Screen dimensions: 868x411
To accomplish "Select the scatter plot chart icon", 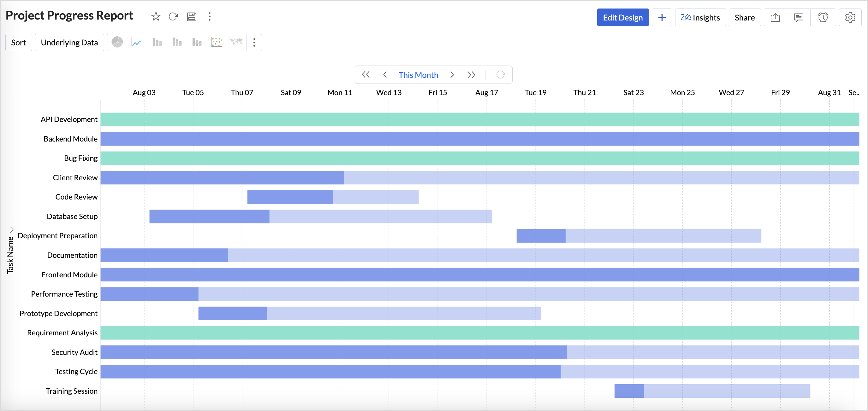I will pos(216,43).
